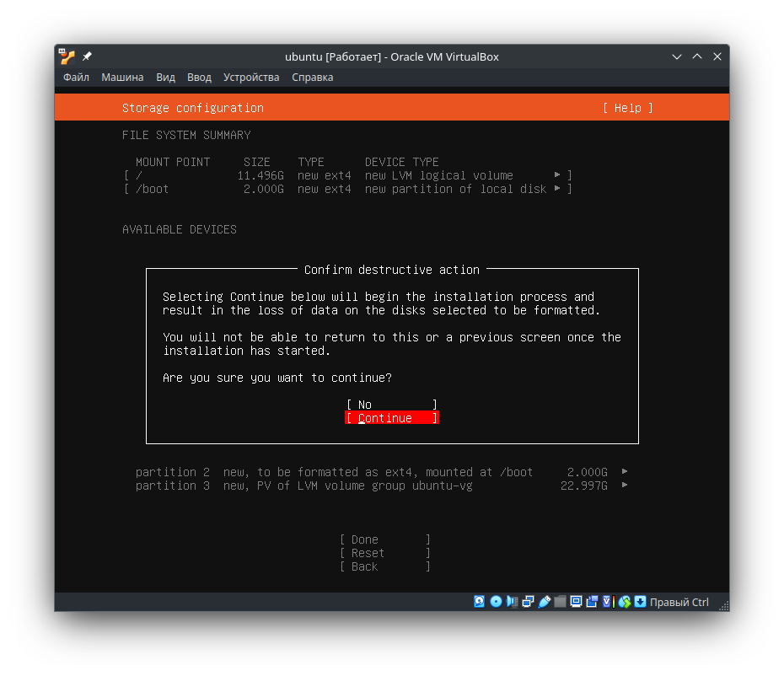Image resolution: width=784 pixels, height=676 pixels.
Task: Choose No in the confirmation dialog
Action: 391,405
